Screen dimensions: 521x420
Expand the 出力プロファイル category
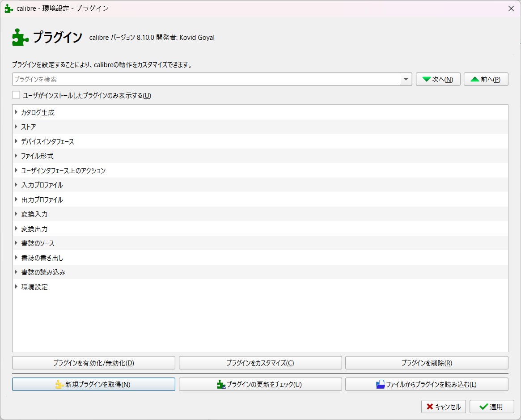point(16,199)
